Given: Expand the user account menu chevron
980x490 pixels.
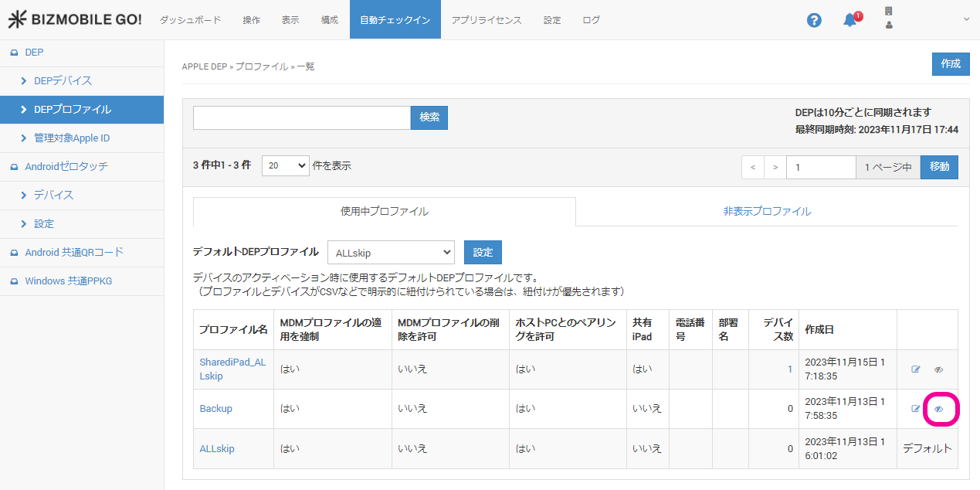Looking at the screenshot, I should [x=966, y=19].
